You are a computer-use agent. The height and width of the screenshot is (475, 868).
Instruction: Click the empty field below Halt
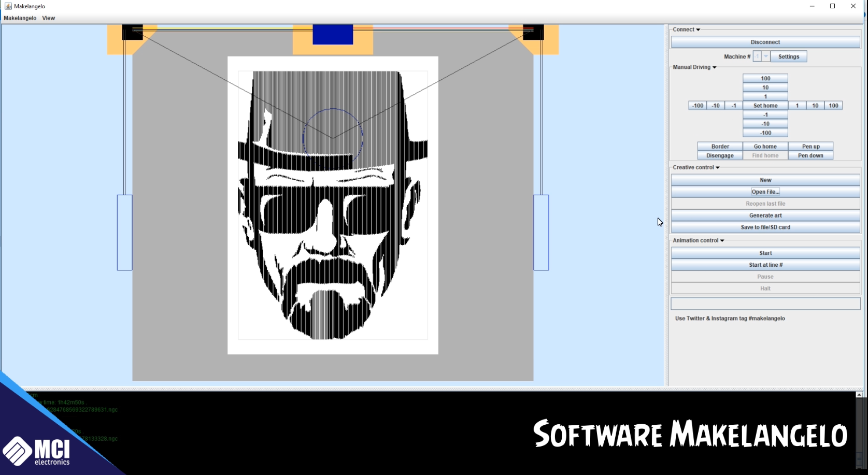coord(765,304)
